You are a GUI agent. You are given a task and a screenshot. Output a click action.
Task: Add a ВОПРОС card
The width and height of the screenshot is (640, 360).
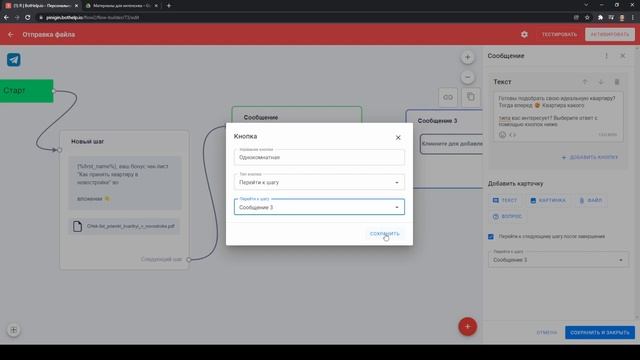click(507, 216)
